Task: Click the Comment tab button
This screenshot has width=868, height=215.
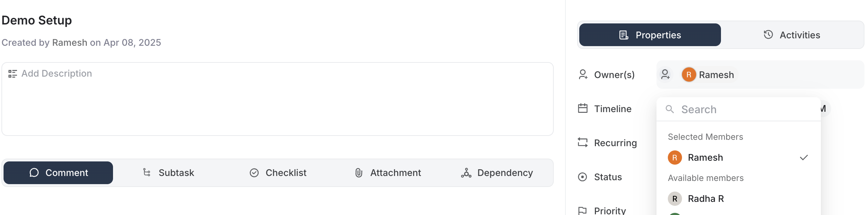Action: click(58, 173)
